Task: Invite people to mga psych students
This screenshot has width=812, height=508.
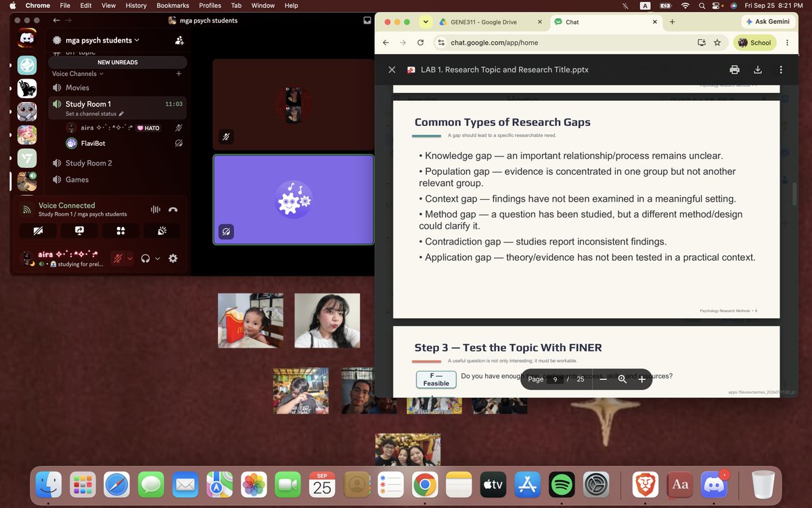Action: (x=179, y=41)
